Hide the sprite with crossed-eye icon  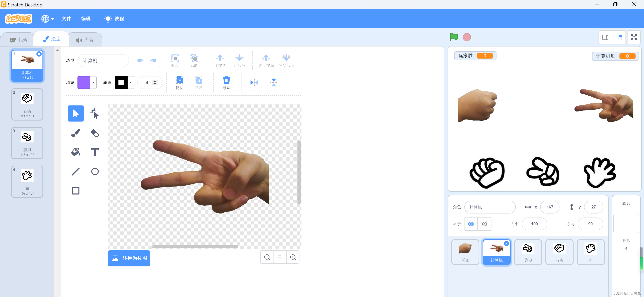pos(484,224)
